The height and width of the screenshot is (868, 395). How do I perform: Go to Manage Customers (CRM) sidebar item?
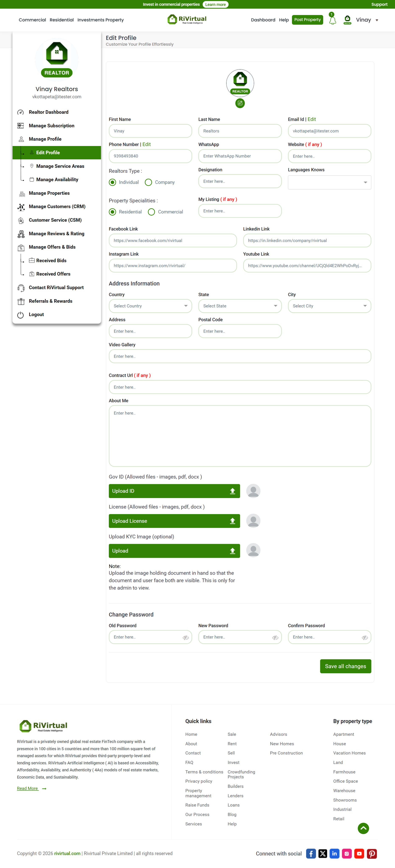coord(57,207)
